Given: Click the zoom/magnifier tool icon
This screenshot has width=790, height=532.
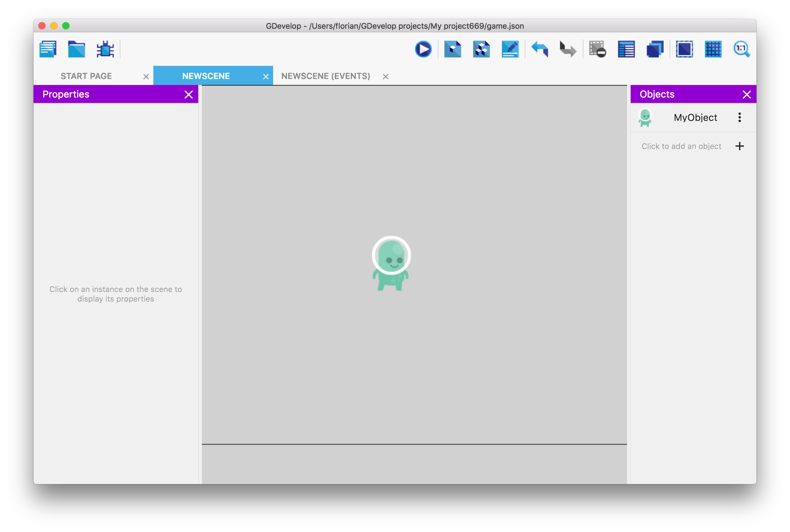Looking at the screenshot, I should coord(742,49).
